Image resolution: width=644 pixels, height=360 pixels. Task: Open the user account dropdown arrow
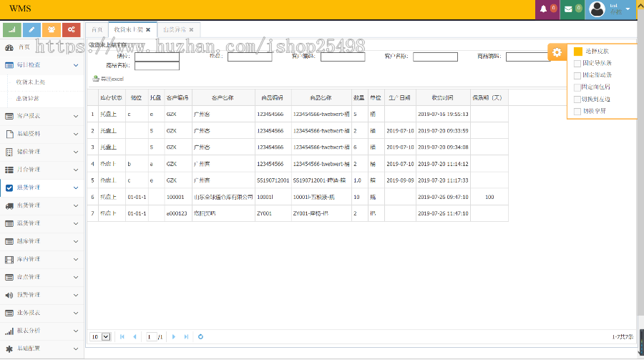[628, 9]
